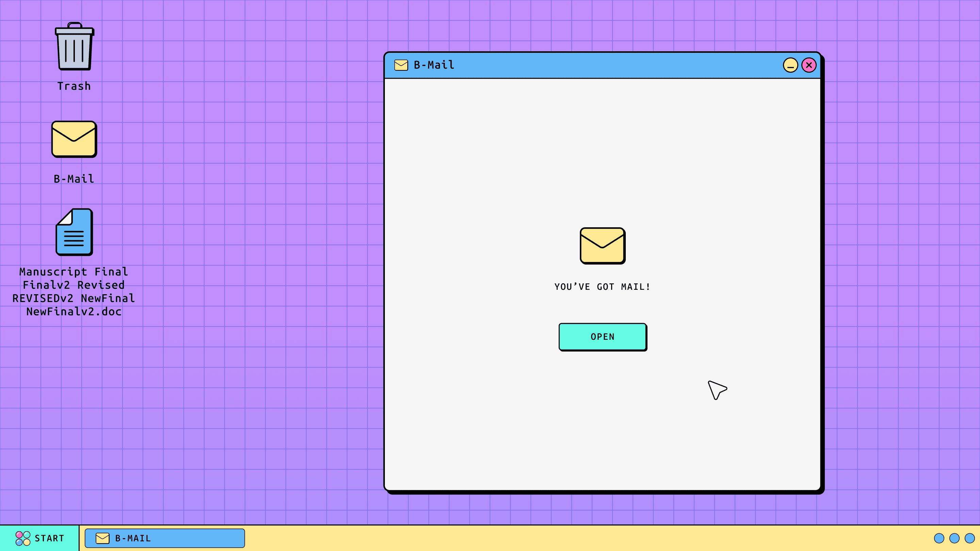The height and width of the screenshot is (551, 980).
Task: Minimize the B-Mail window
Action: pyautogui.click(x=790, y=65)
